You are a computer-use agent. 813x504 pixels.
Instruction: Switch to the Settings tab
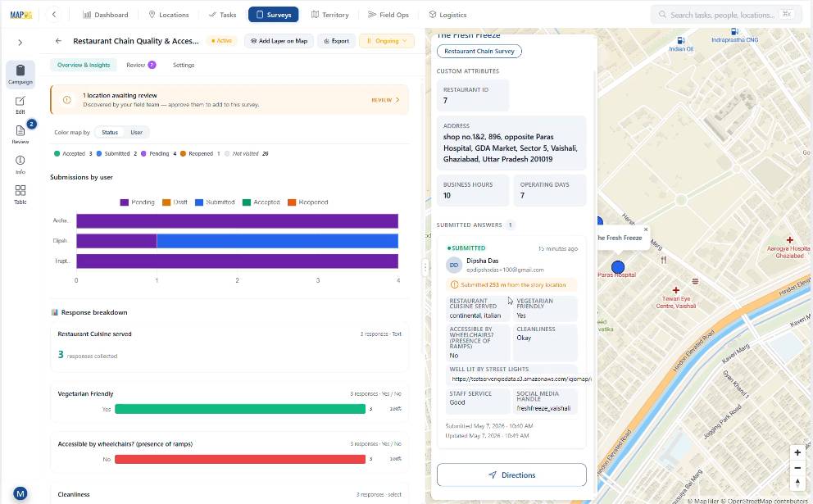click(x=184, y=66)
